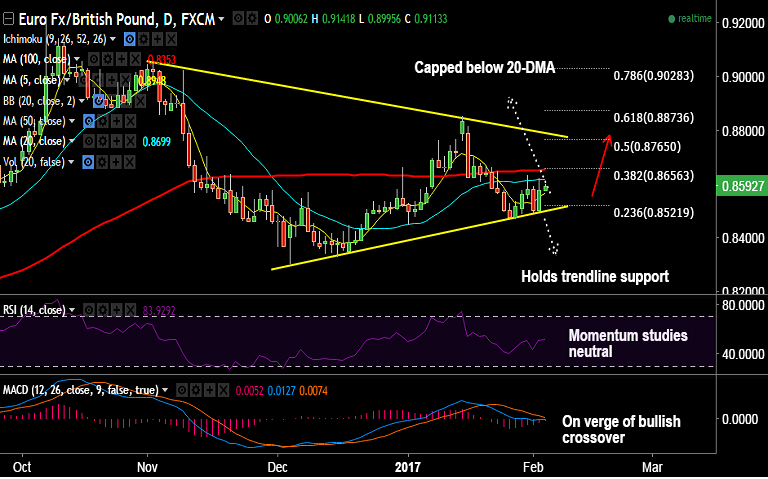This screenshot has width=768, height=479.
Task: Click the plus icon on the Ichimoku row
Action: click(157, 39)
